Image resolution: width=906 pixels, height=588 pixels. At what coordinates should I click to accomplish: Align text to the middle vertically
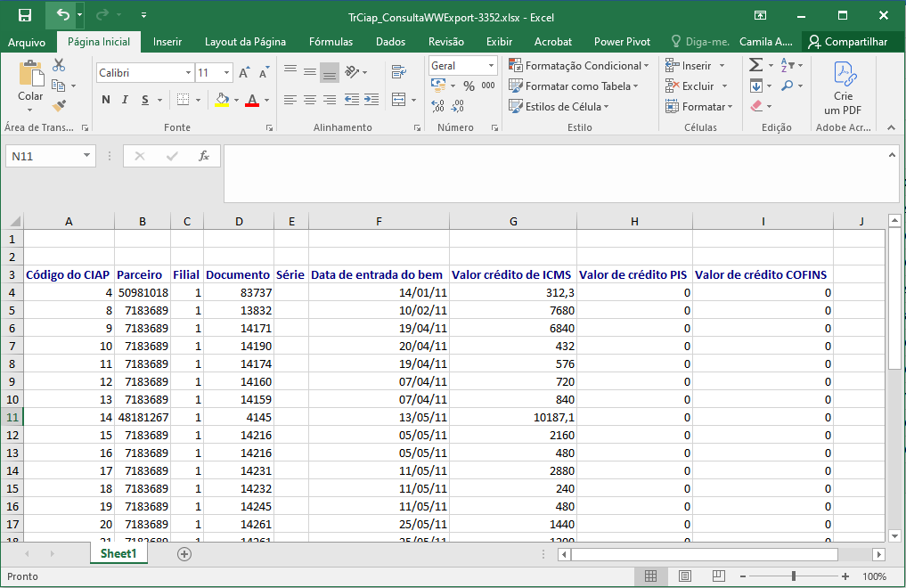pyautogui.click(x=310, y=71)
